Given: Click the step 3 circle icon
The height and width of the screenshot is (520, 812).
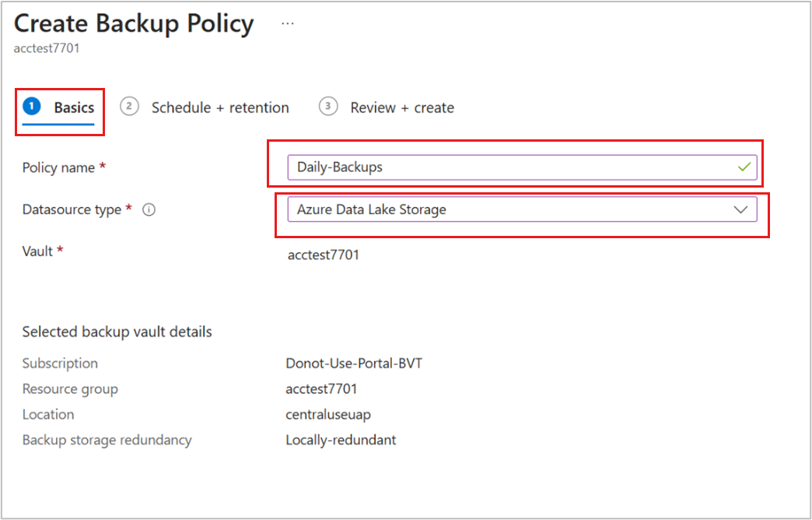Looking at the screenshot, I should (x=327, y=107).
